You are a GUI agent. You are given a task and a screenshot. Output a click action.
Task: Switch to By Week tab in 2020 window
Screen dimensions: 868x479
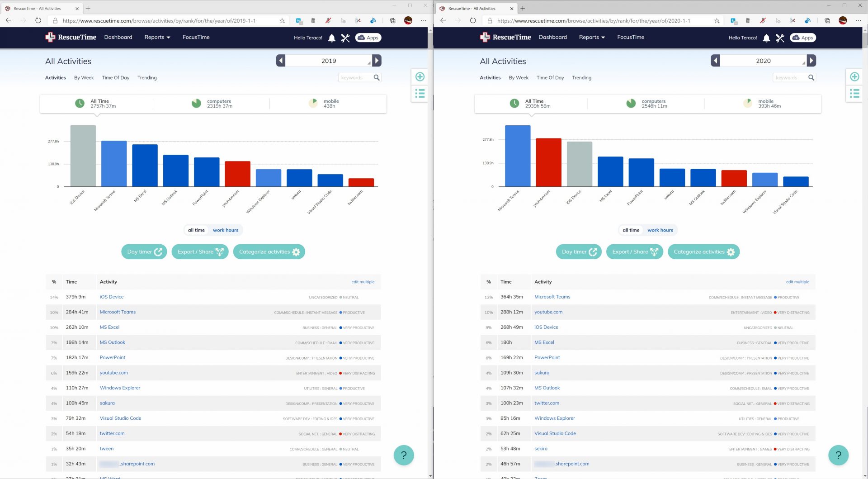(x=518, y=78)
